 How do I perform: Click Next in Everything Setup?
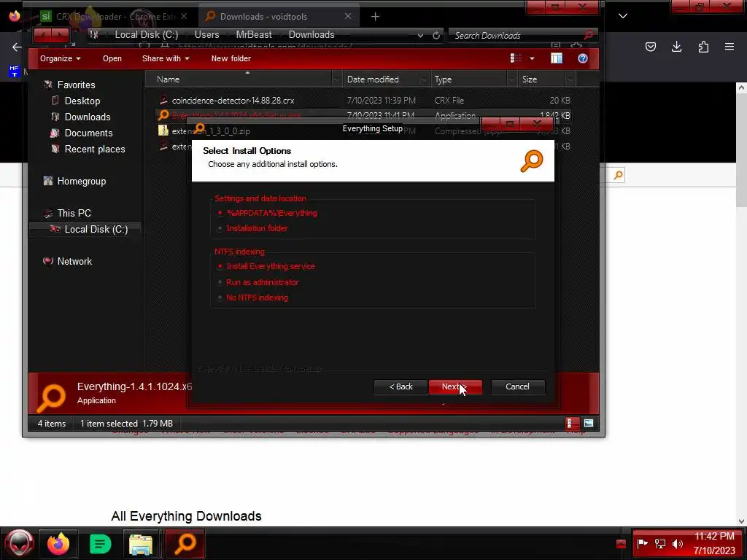pyautogui.click(x=455, y=386)
